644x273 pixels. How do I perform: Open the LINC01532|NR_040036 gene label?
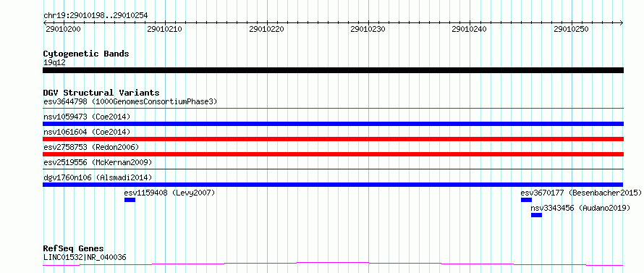[85, 257]
